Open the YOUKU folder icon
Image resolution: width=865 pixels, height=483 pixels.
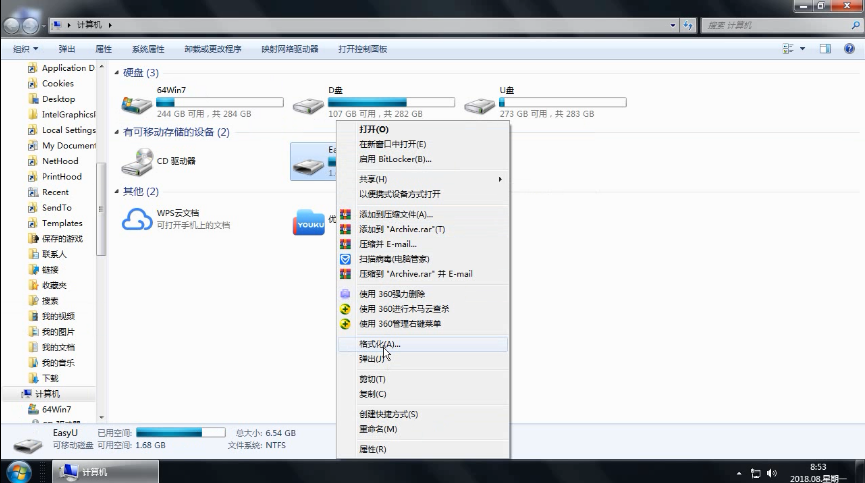[x=309, y=222]
